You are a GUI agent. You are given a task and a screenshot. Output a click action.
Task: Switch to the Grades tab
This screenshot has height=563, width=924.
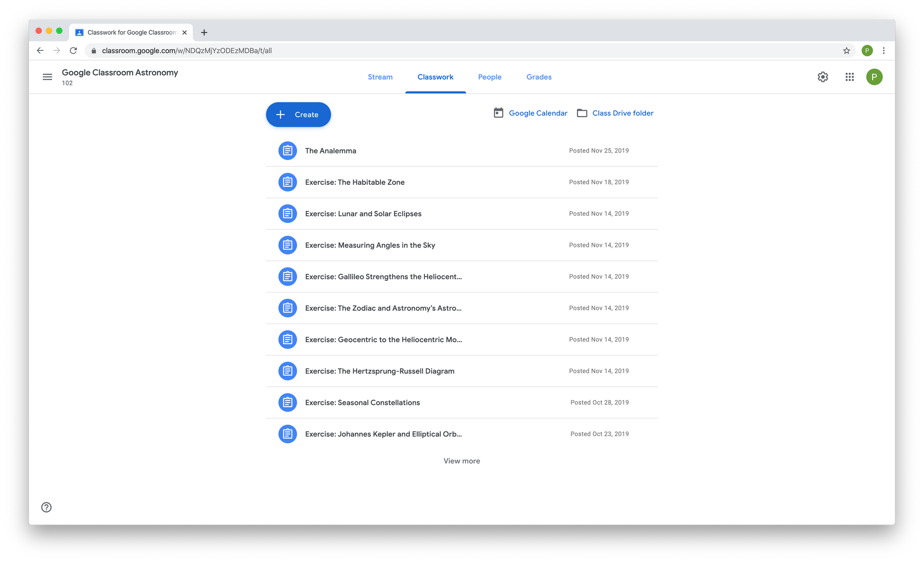point(538,77)
